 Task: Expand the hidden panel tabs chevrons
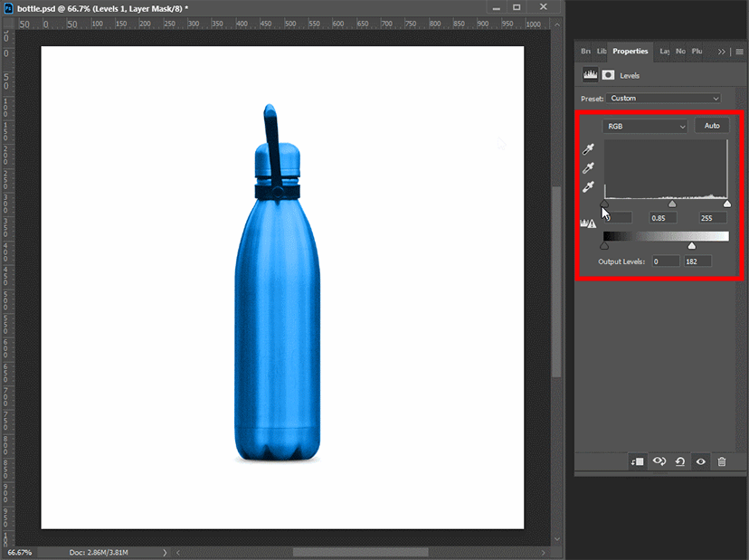(721, 52)
